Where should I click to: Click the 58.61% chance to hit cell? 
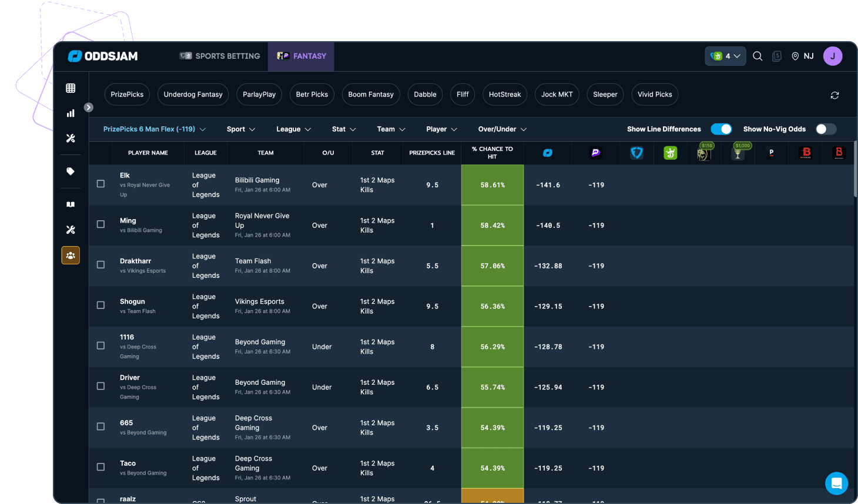[x=492, y=185]
